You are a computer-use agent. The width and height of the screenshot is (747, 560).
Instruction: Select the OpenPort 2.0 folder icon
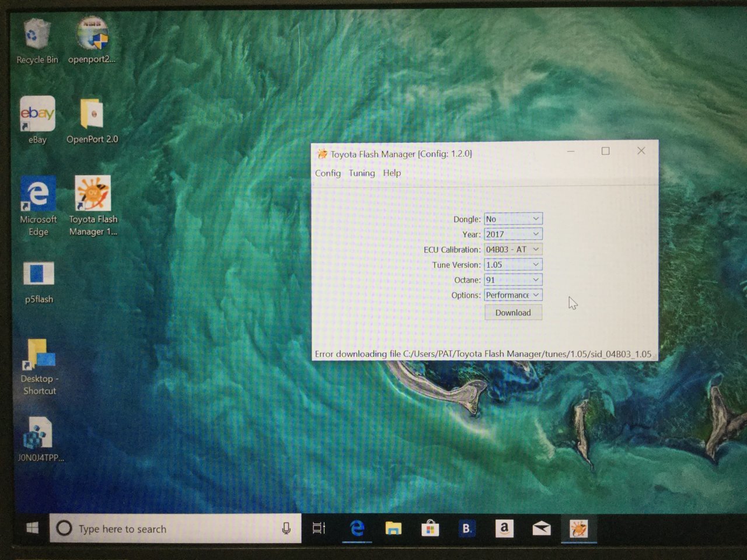coord(92,121)
